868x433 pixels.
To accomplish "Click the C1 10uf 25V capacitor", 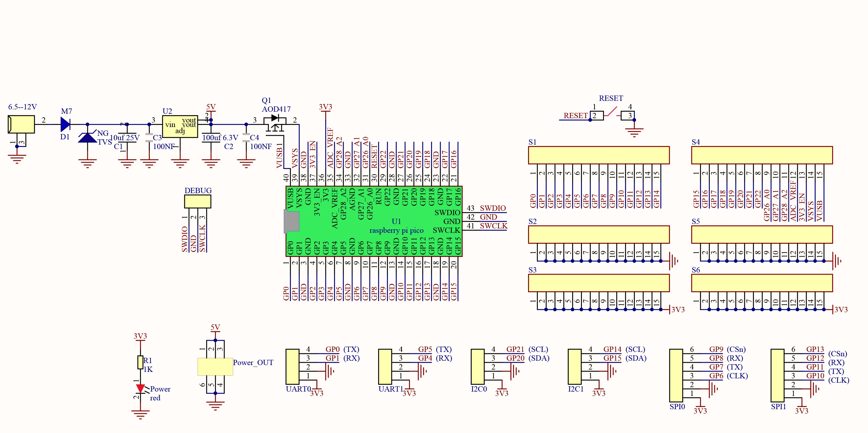I will [127, 138].
